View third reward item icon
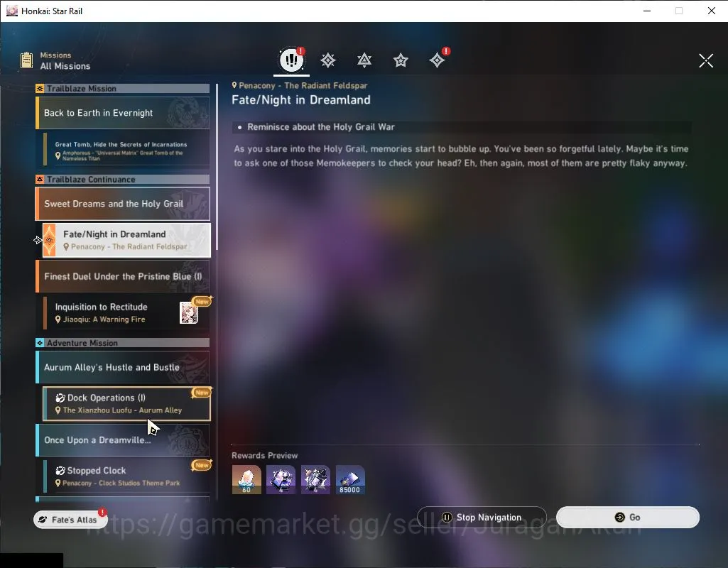 (315, 479)
